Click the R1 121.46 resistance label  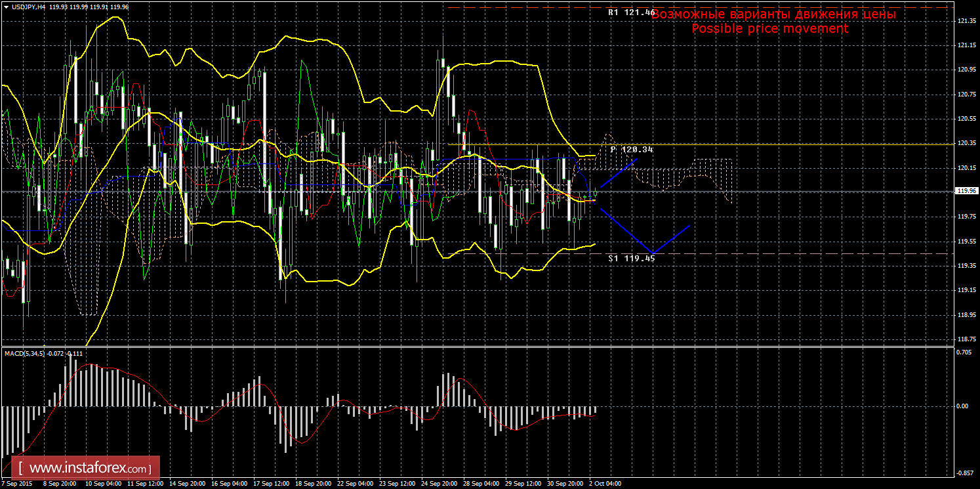point(630,12)
